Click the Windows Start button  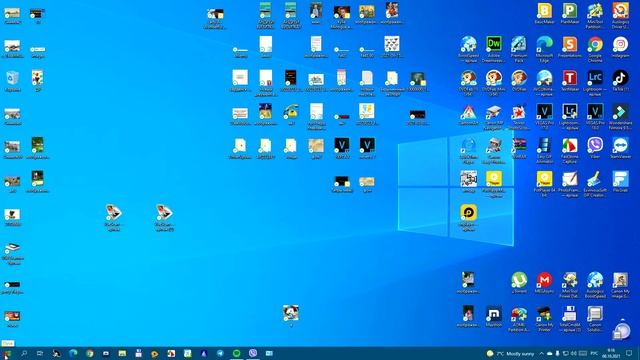pos(7,353)
